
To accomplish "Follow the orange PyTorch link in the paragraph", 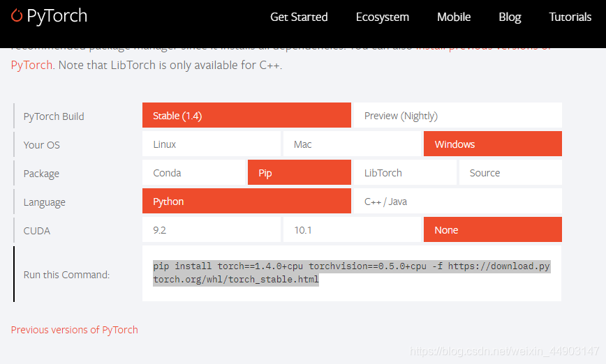I will click(31, 65).
